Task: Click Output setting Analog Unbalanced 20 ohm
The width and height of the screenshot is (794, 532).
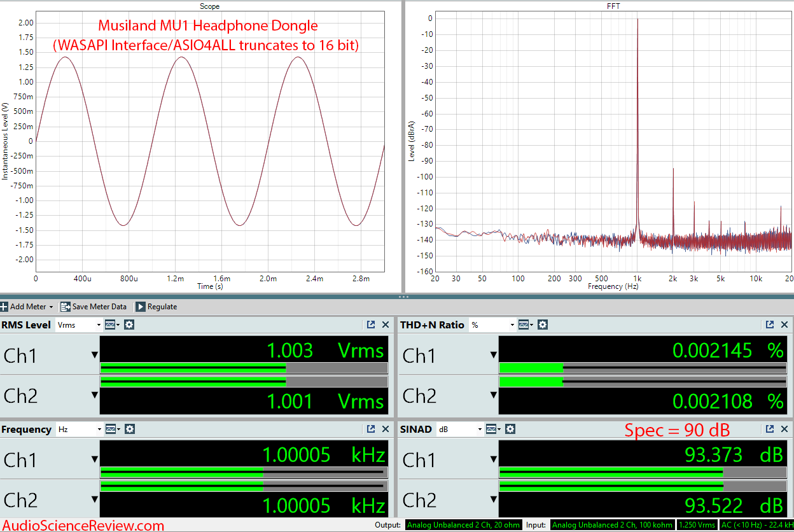Action: [x=464, y=525]
